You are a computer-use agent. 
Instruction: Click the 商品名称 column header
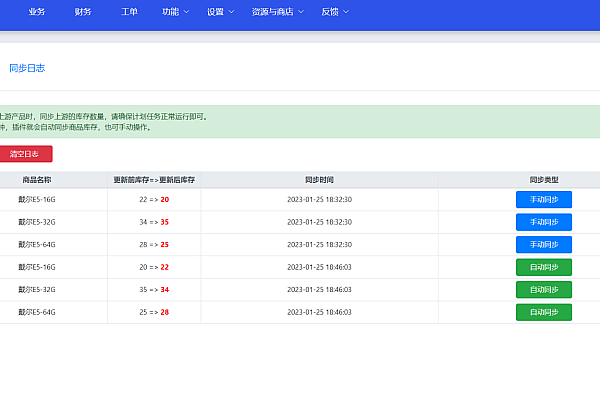[37, 180]
